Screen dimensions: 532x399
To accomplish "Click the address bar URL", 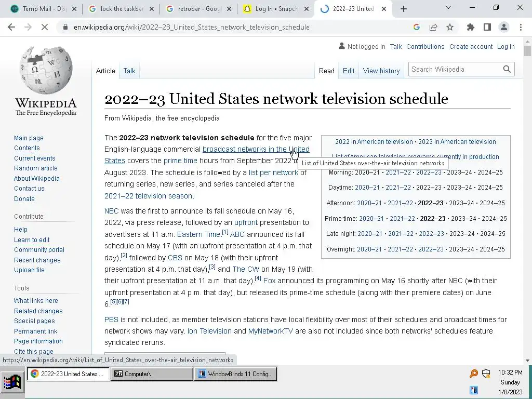I will pyautogui.click(x=192, y=27).
